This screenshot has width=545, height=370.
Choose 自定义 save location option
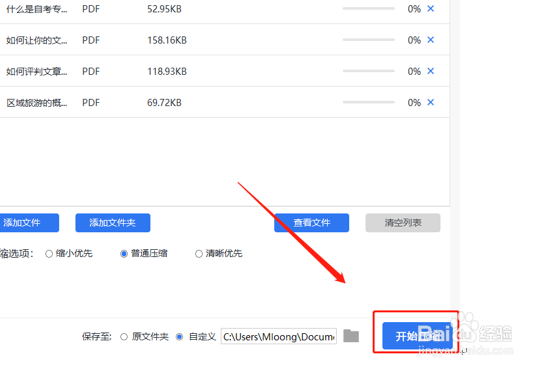tap(196, 337)
